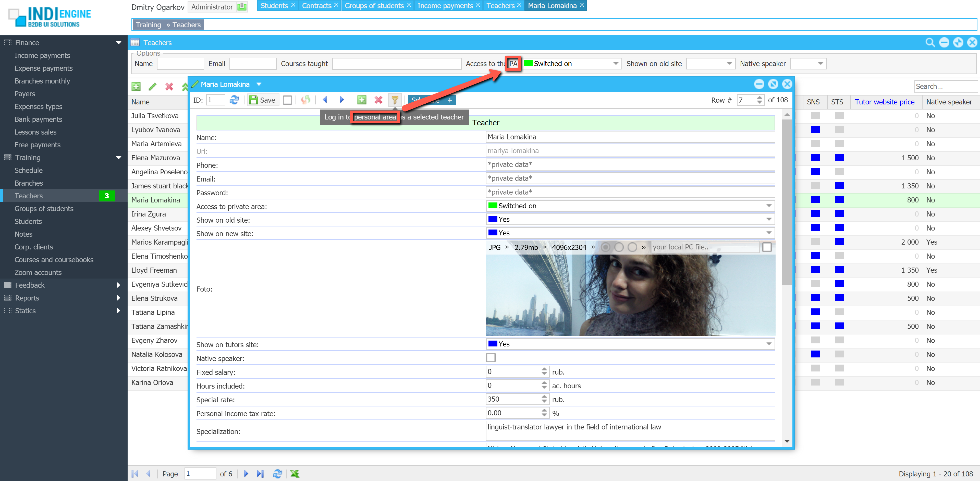The height and width of the screenshot is (481, 980).
Task: Click the Courses taught filter input field
Action: coord(396,64)
